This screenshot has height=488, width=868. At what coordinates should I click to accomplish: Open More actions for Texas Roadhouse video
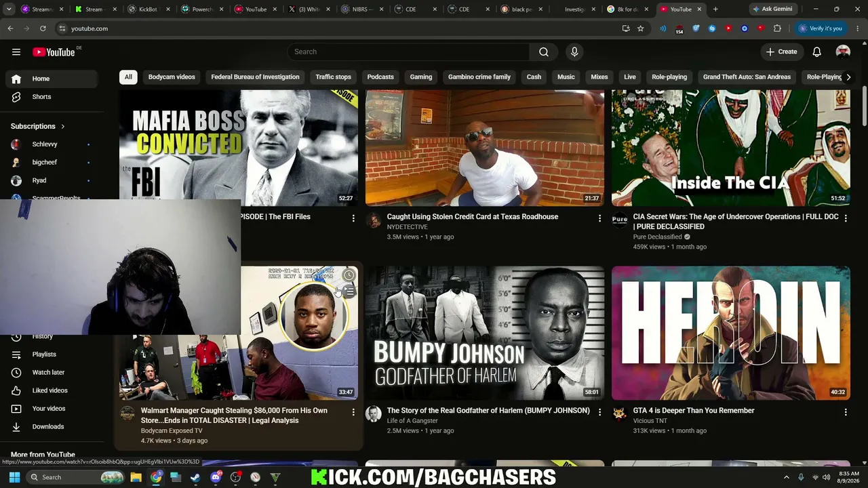point(599,218)
